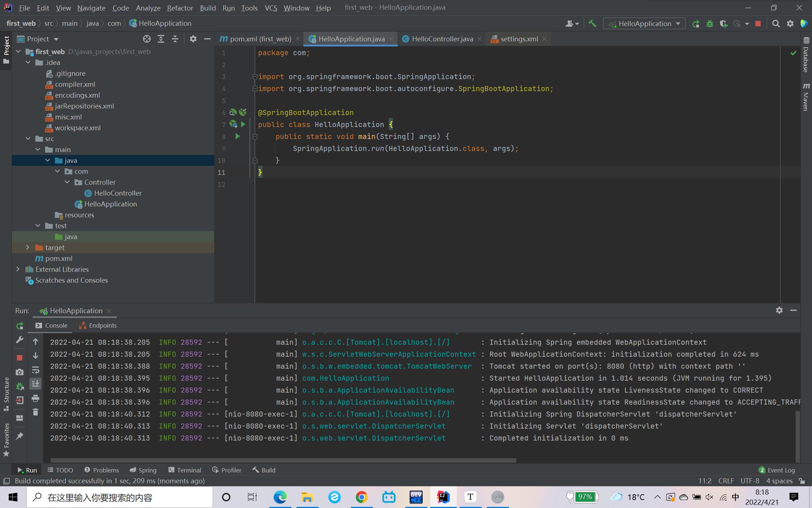This screenshot has width=812, height=508.
Task: Toggle scroll to end in console
Action: (35, 384)
